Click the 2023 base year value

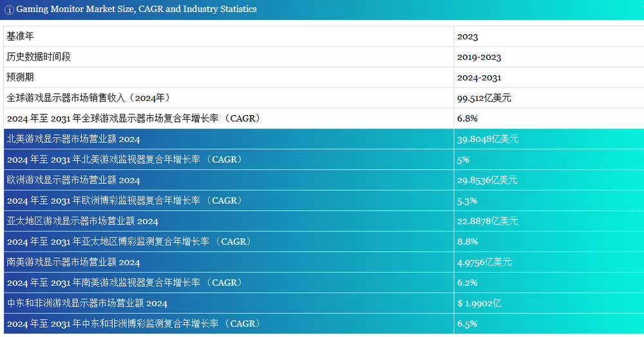[x=468, y=37]
